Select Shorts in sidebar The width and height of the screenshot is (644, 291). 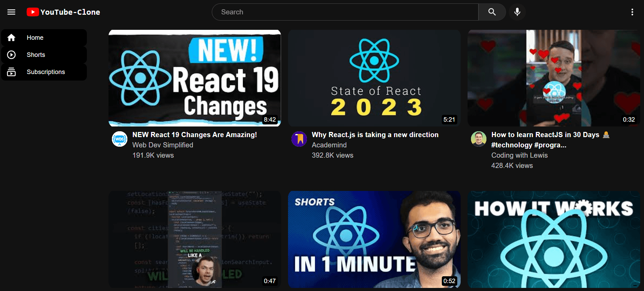(44, 55)
